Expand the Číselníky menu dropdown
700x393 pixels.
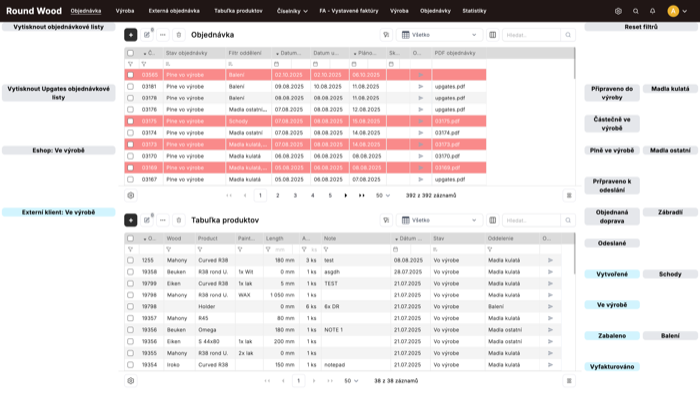tap(292, 11)
